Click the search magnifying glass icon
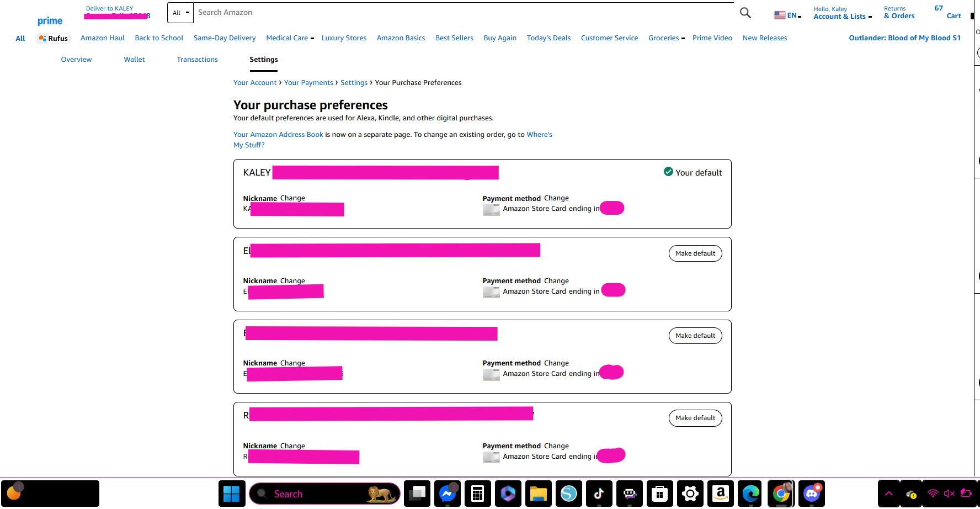The height and width of the screenshot is (509, 980). click(x=745, y=13)
